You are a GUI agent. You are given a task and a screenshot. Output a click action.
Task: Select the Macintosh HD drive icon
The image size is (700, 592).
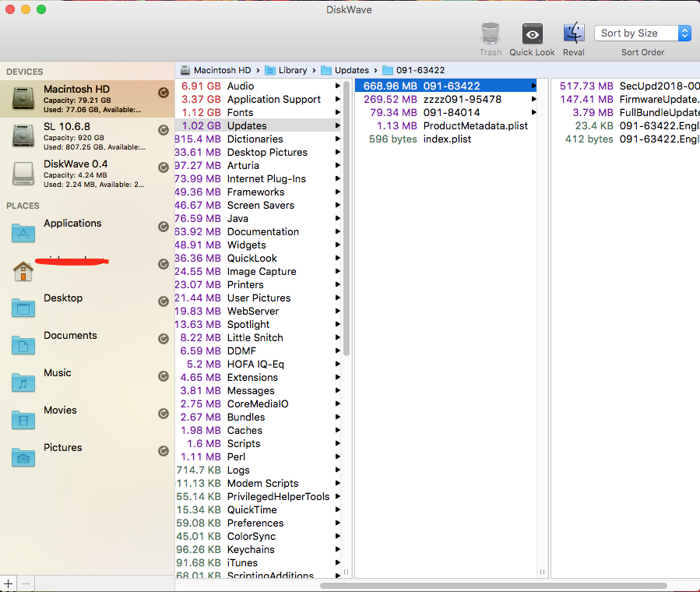(23, 98)
